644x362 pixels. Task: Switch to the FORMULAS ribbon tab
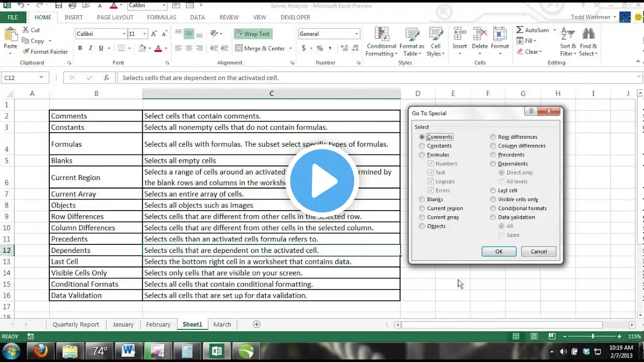tap(162, 17)
